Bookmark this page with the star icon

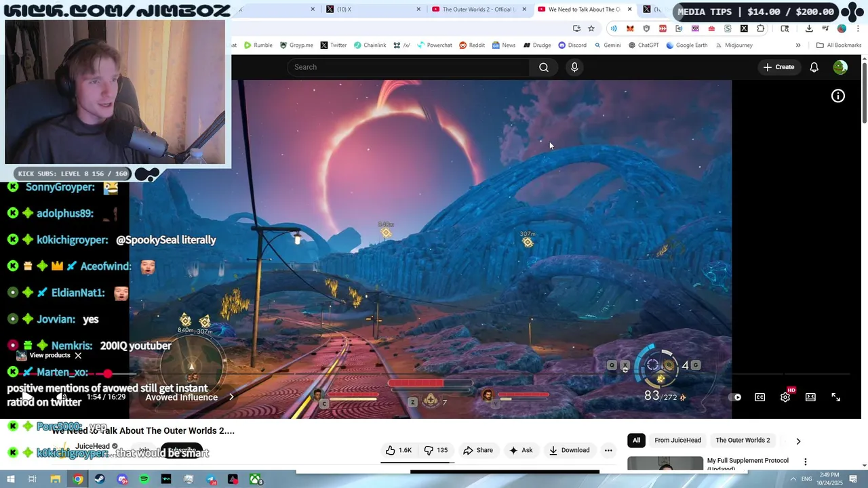(x=591, y=28)
